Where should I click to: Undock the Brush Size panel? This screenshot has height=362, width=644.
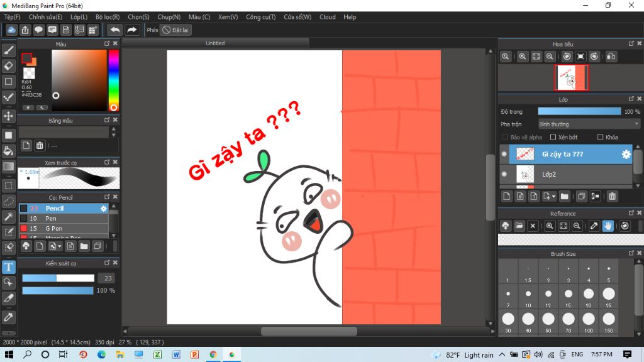coord(631,253)
